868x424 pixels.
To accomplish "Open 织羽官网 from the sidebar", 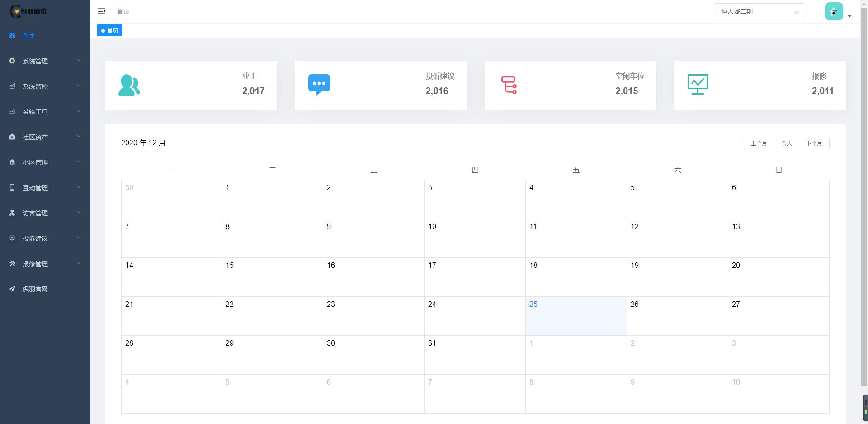I will tap(35, 289).
